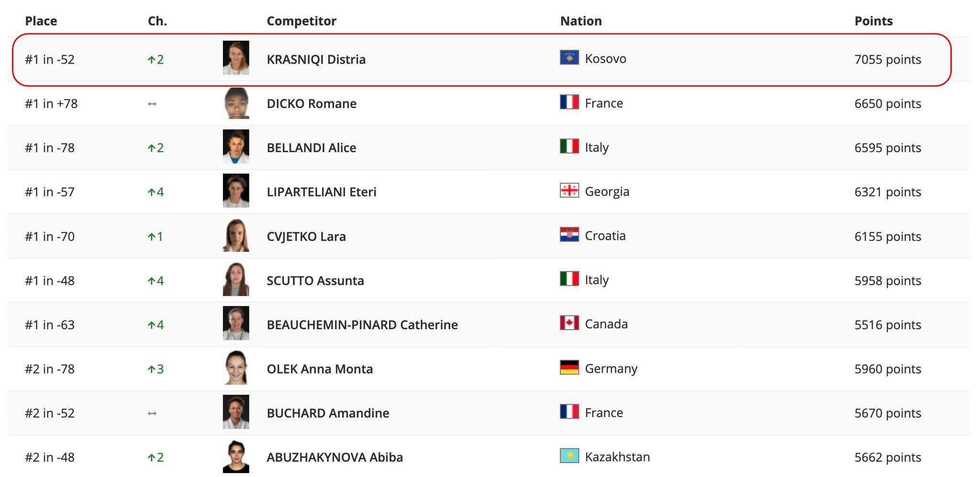Click the SCUTTO Assunta name link

pyautogui.click(x=315, y=280)
